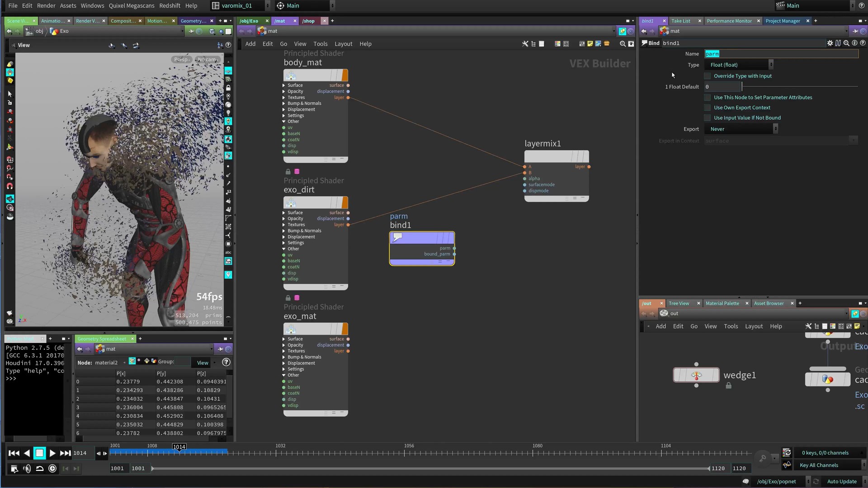Click the node search magnifier icon
The height and width of the screenshot is (488, 868).
[623, 44]
